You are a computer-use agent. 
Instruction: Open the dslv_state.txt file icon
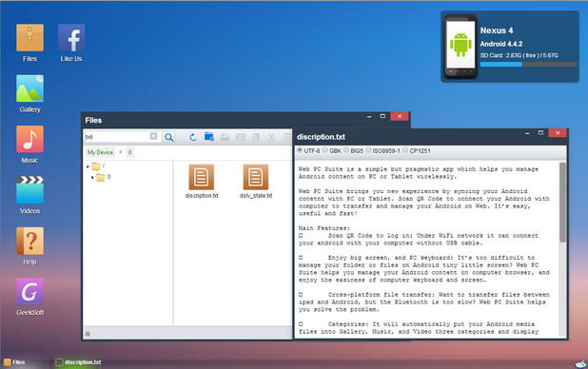[256, 178]
